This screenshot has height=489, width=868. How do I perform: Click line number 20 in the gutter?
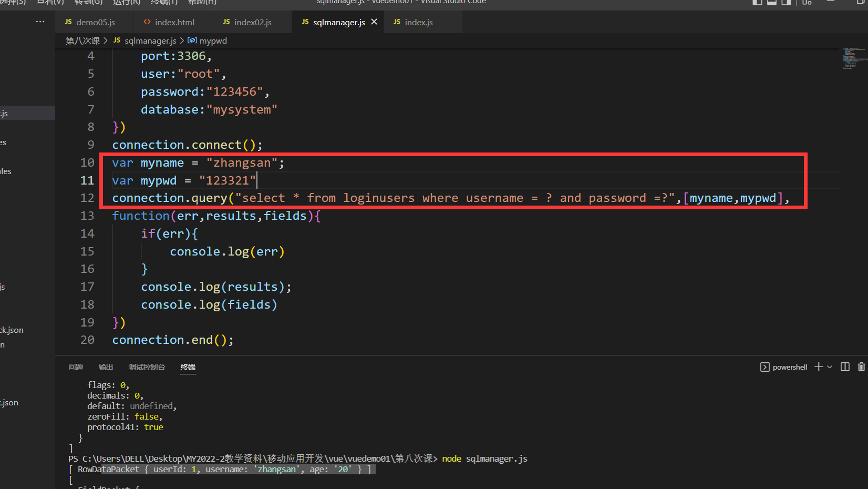click(x=87, y=340)
